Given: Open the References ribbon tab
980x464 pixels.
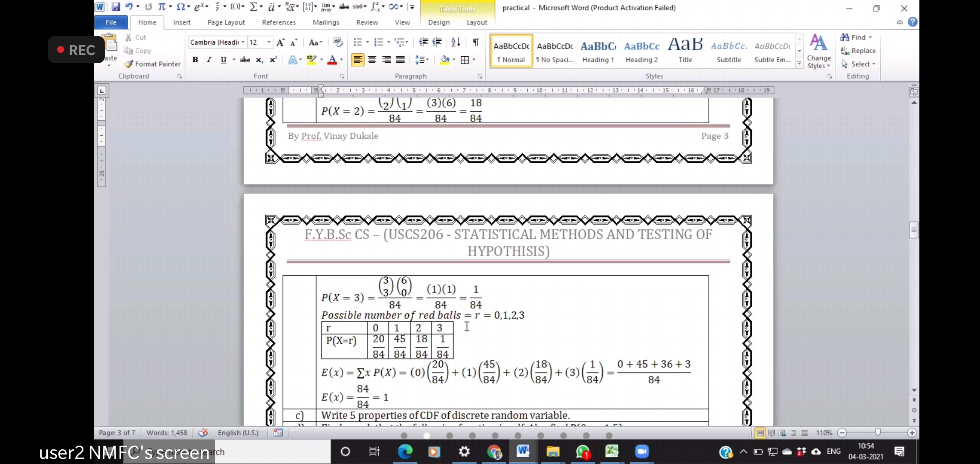Looking at the screenshot, I should (279, 22).
